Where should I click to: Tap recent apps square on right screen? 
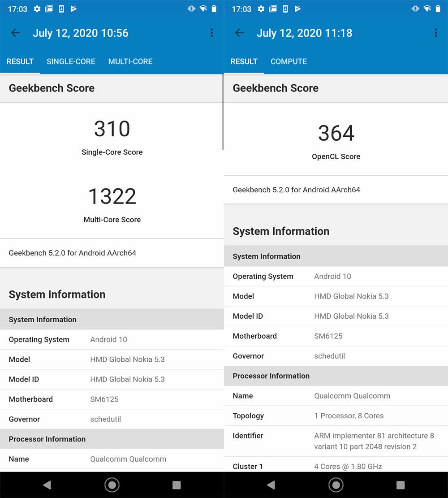401,485
